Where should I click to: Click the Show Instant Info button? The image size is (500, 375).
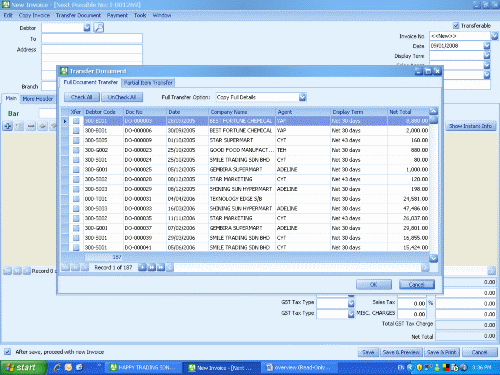[x=470, y=126]
